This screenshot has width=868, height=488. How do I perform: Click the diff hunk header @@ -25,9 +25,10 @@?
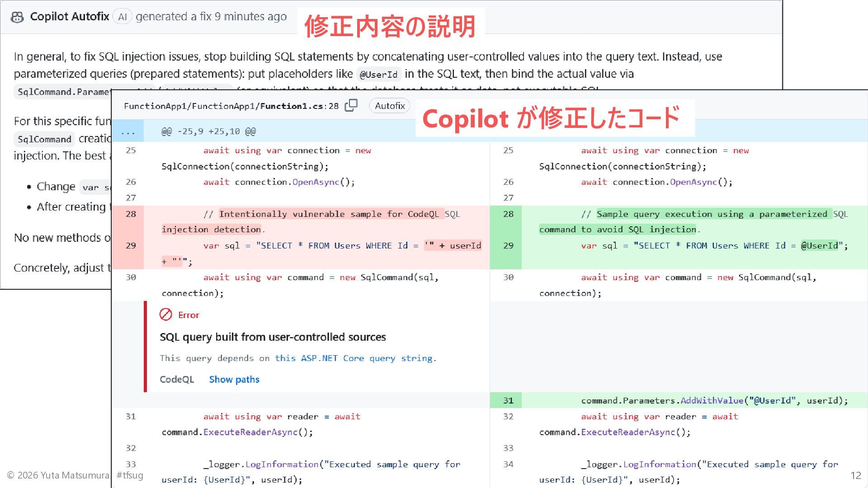(208, 131)
